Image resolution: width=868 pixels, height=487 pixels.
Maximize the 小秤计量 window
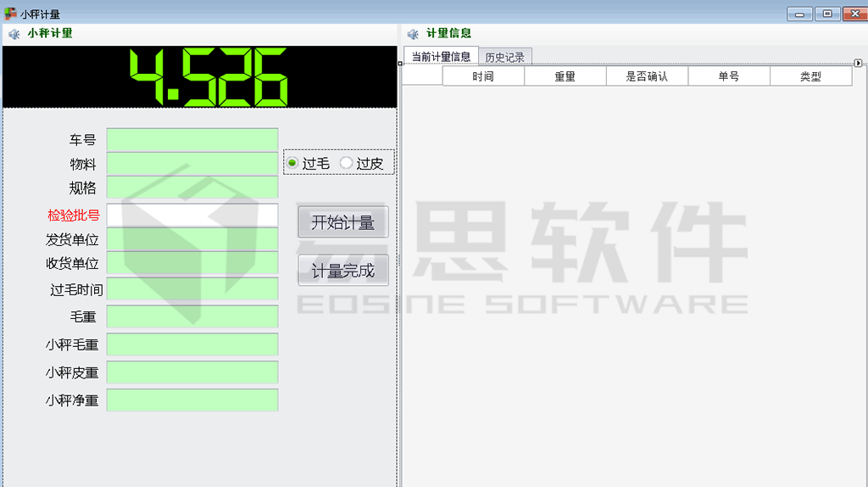tap(826, 14)
